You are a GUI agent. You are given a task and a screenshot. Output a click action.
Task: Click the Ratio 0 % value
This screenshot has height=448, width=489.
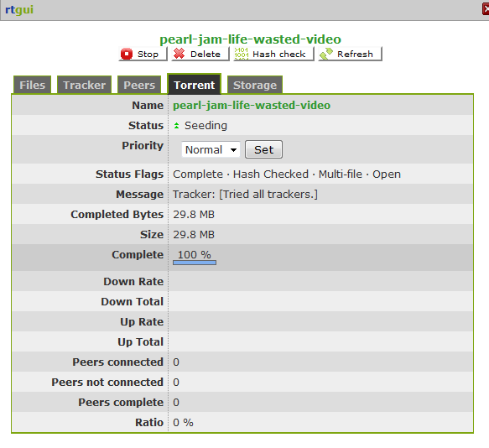coord(183,423)
